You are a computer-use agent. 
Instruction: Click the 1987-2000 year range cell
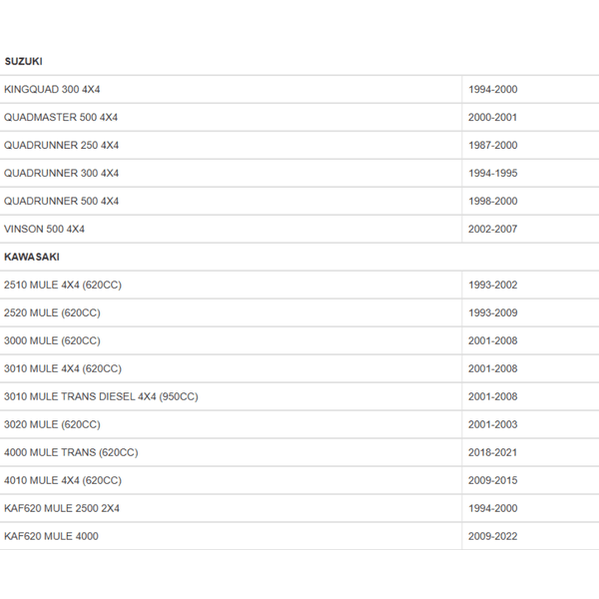point(531,145)
